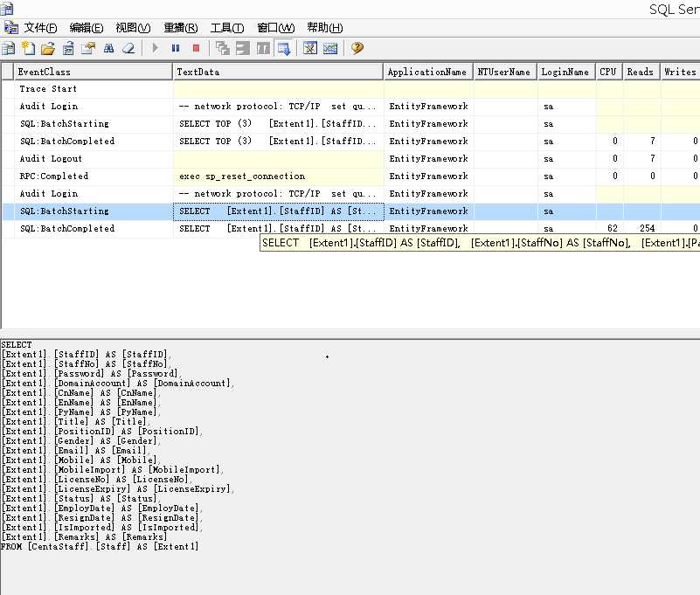Click the [MobileImport] line in SQL text

click(113, 469)
